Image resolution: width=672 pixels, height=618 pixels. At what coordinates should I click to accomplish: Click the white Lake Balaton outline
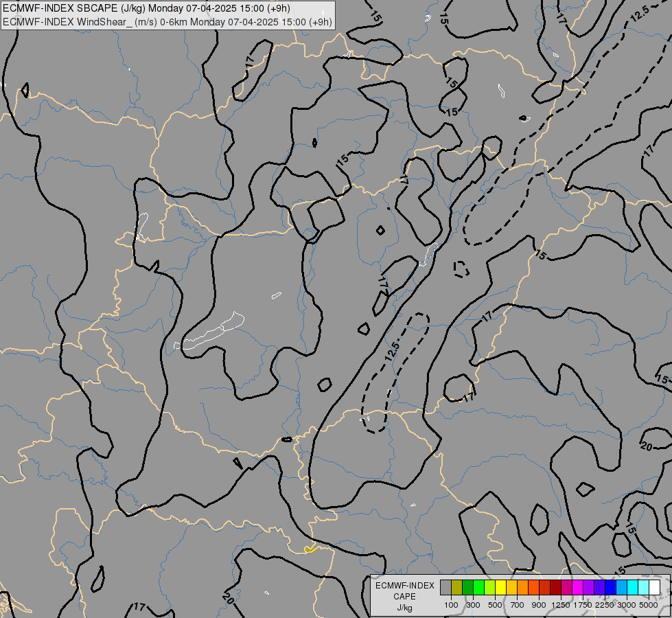coord(209,331)
